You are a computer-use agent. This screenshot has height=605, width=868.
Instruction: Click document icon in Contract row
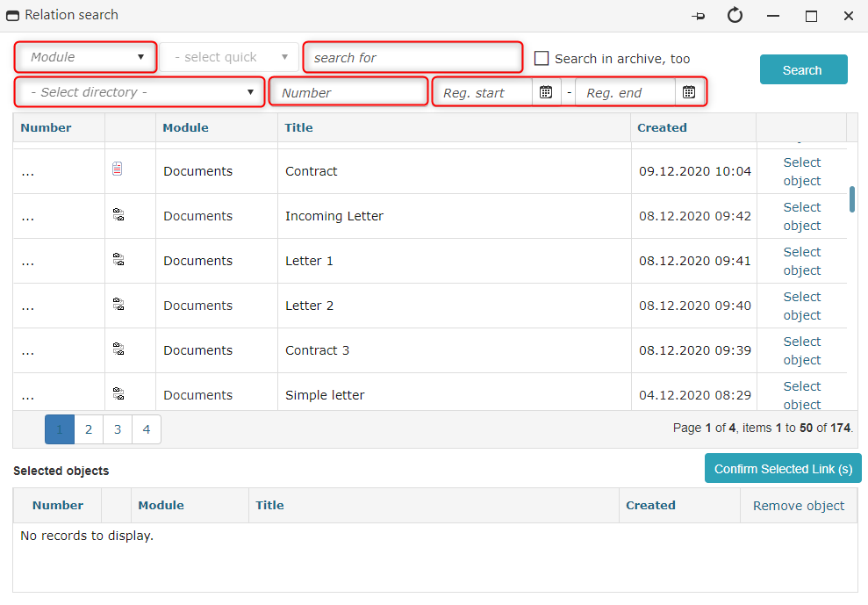tap(117, 169)
